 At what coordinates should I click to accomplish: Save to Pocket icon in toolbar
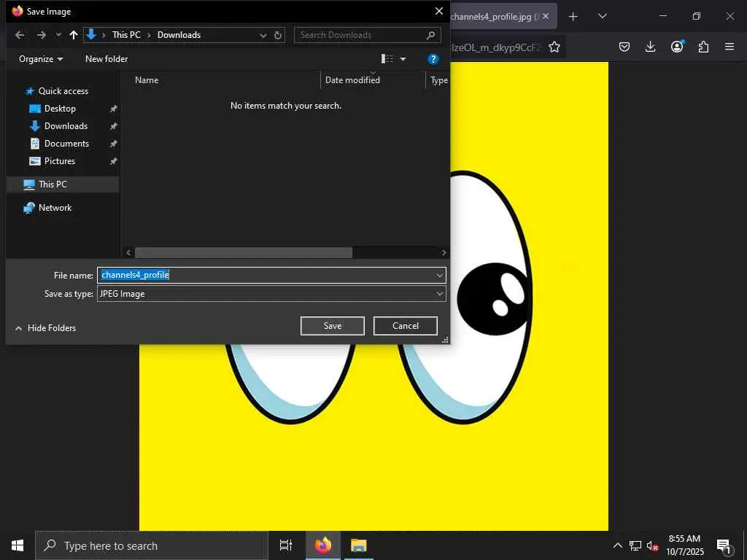point(624,47)
